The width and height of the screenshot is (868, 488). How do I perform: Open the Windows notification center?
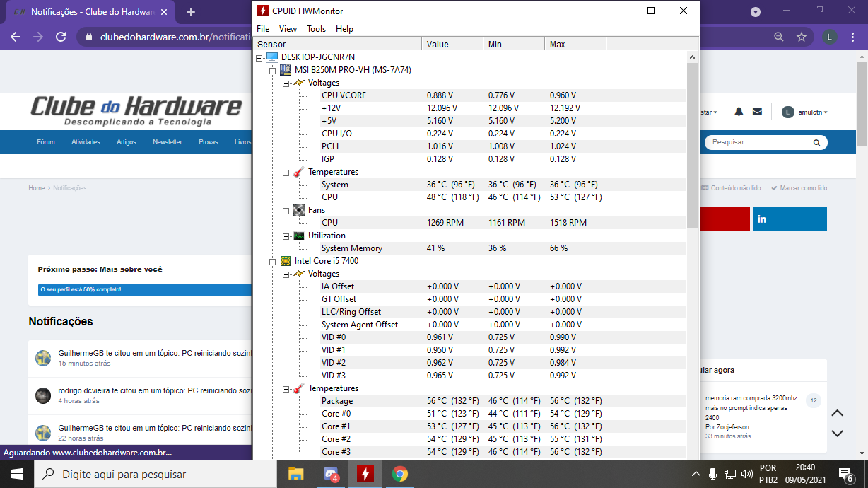pyautogui.click(x=846, y=474)
